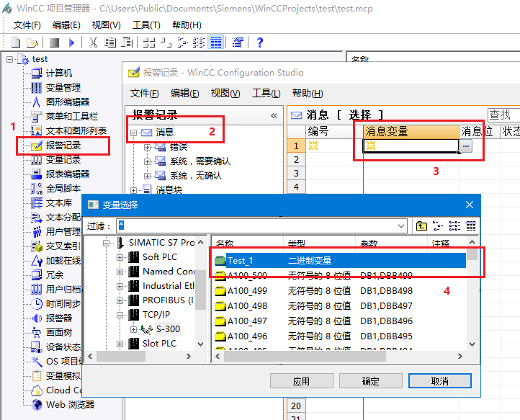The width and height of the screenshot is (520, 420).
Task: Open 工具(L) menu in Configuration Studio
Action: [x=266, y=94]
